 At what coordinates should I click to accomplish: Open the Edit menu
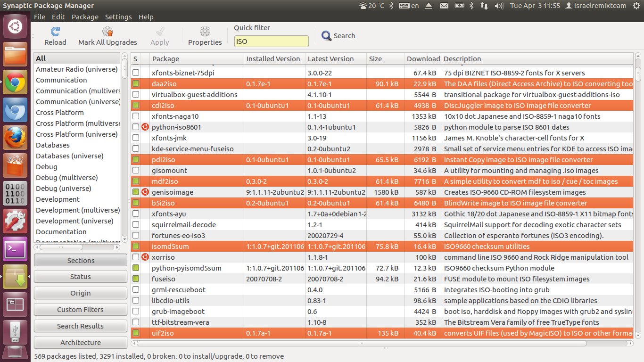pos(58,16)
